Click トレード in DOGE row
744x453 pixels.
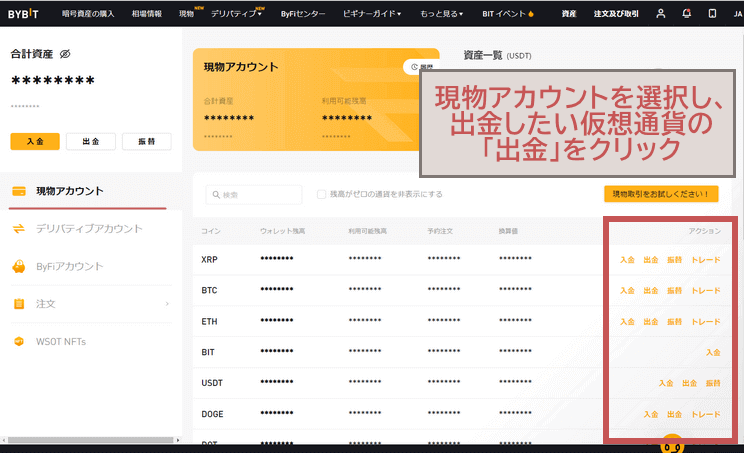tap(706, 414)
